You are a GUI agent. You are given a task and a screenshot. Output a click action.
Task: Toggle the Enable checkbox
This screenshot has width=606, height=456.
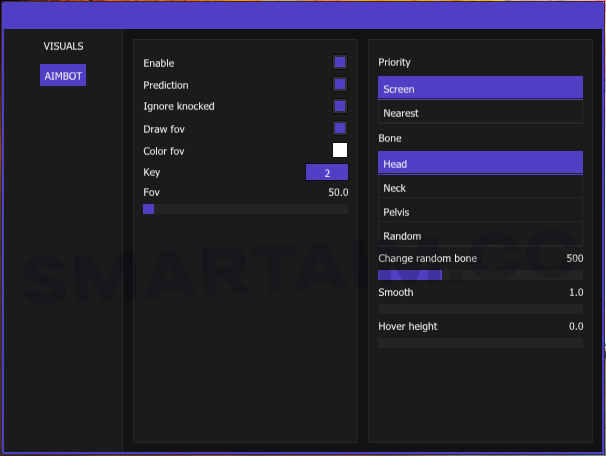(340, 63)
